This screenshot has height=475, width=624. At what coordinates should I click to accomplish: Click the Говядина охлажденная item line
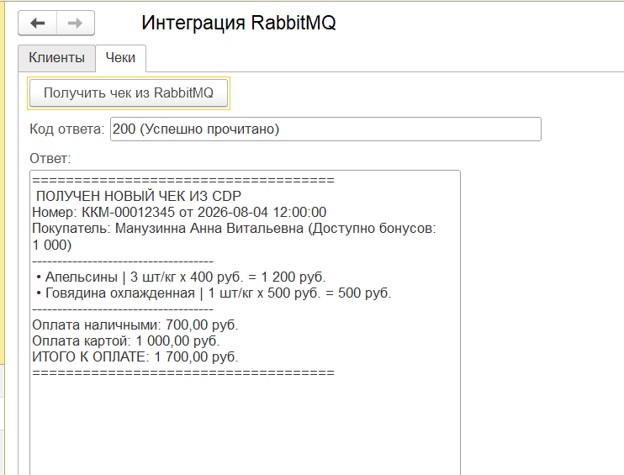214,293
